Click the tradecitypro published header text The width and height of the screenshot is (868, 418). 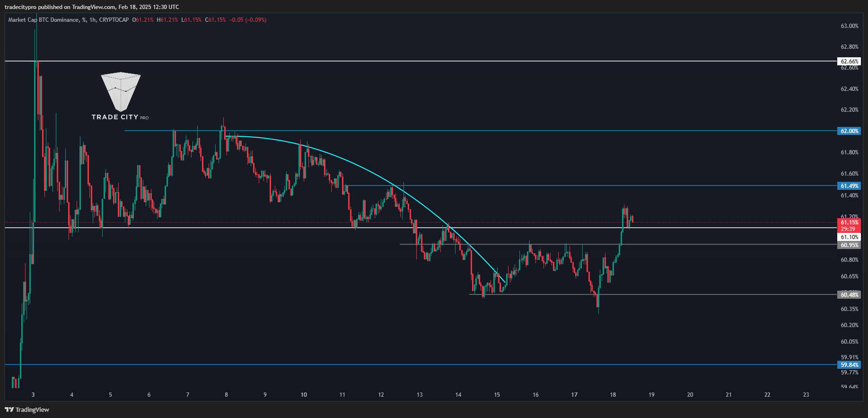pos(92,7)
